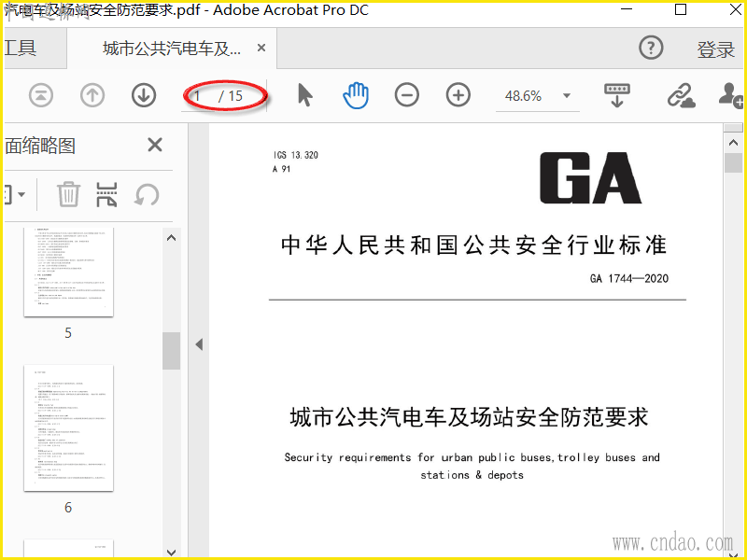Minimize the Acrobat window
The image size is (747, 560).
[x=627, y=9]
